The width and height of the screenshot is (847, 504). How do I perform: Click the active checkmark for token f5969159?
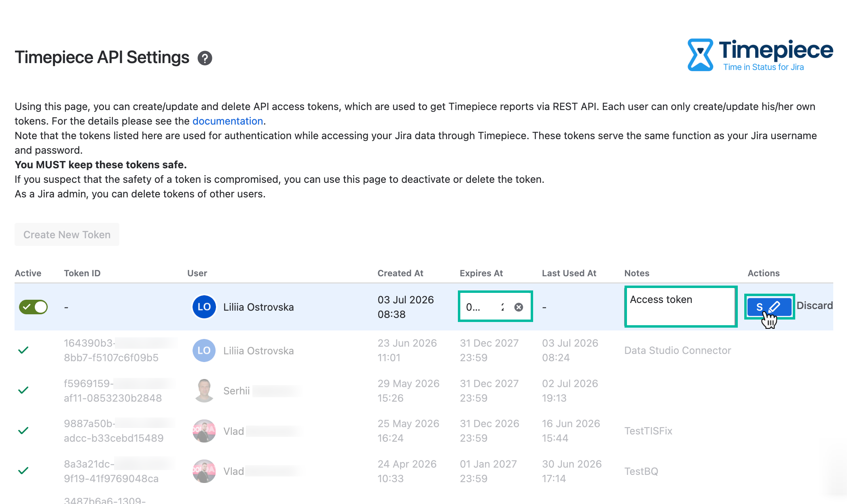pyautogui.click(x=23, y=390)
